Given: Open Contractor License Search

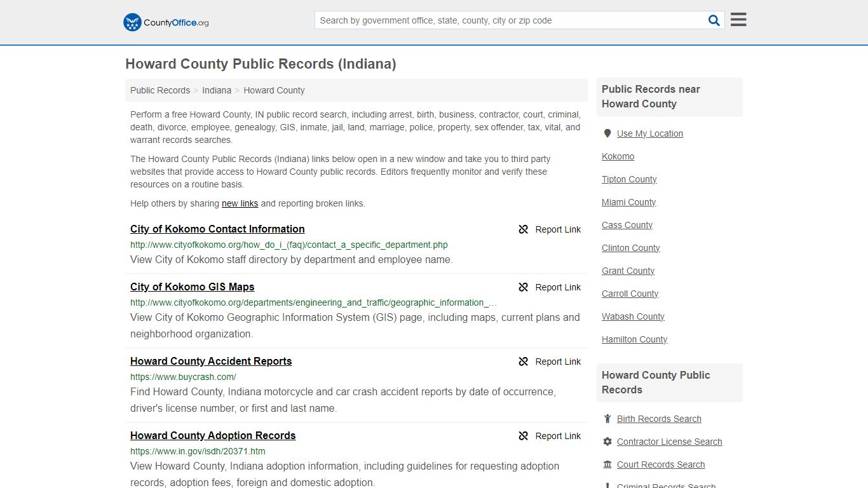Looking at the screenshot, I should tap(669, 442).
